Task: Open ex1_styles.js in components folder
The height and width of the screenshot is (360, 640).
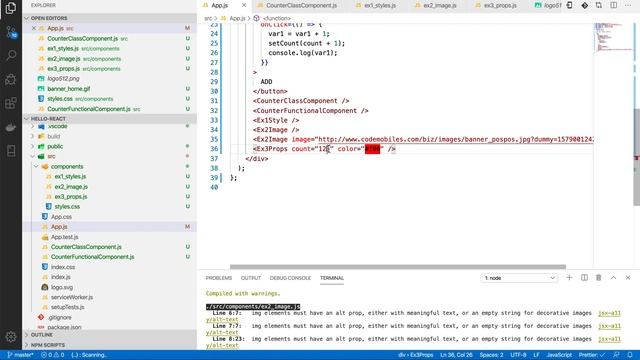Action: coord(70,176)
